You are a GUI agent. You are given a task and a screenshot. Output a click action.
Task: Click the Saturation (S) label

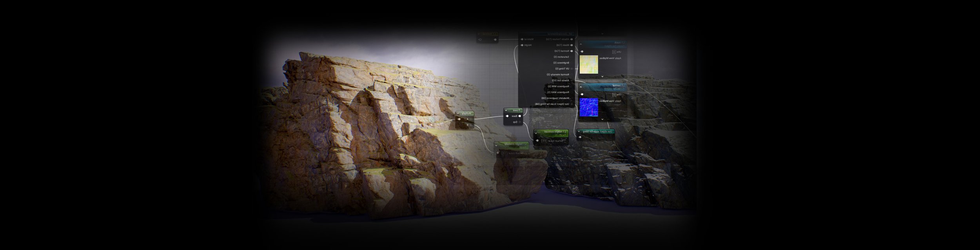point(561,57)
